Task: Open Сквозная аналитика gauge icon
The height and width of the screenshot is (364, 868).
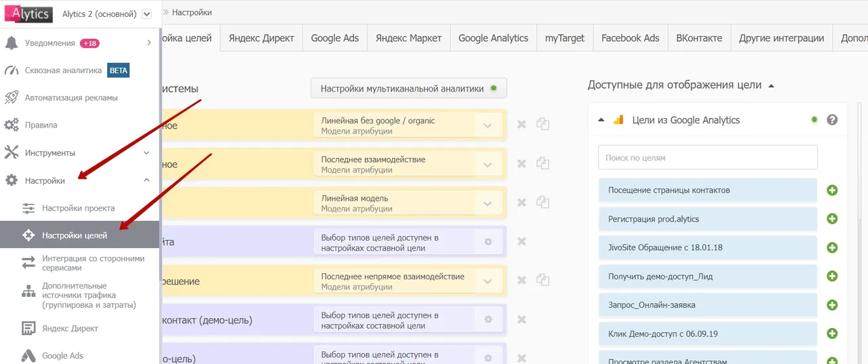Action: coord(11,70)
